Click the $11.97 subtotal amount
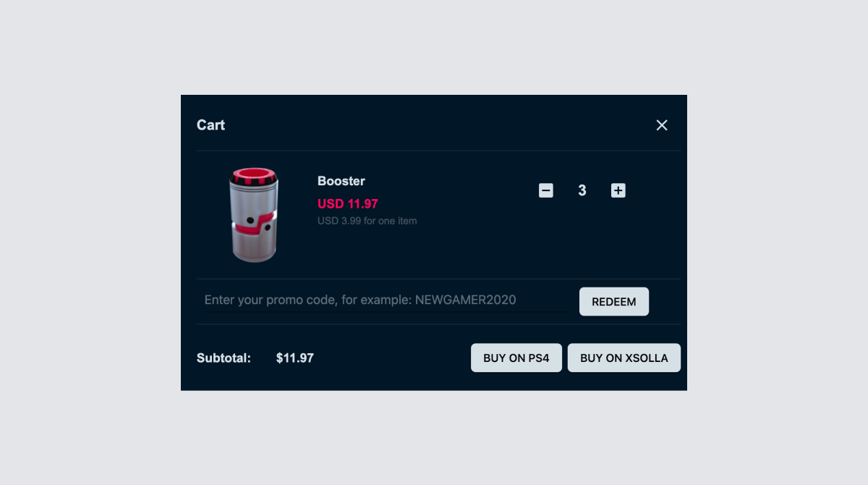The height and width of the screenshot is (485, 868). point(295,358)
